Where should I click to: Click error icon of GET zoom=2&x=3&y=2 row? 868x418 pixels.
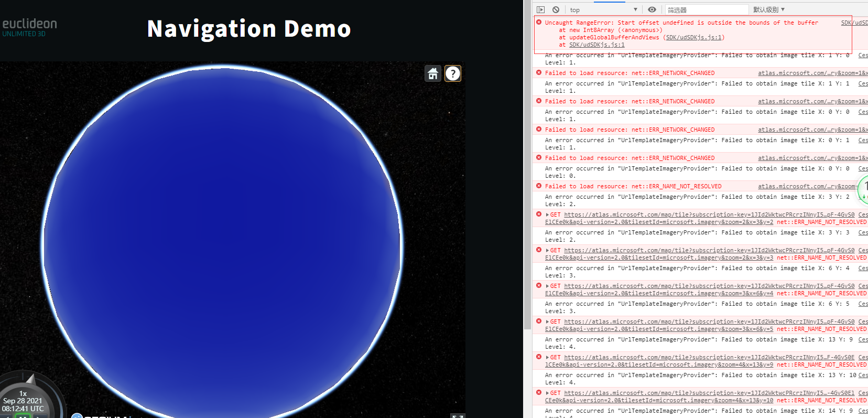pyautogui.click(x=539, y=214)
